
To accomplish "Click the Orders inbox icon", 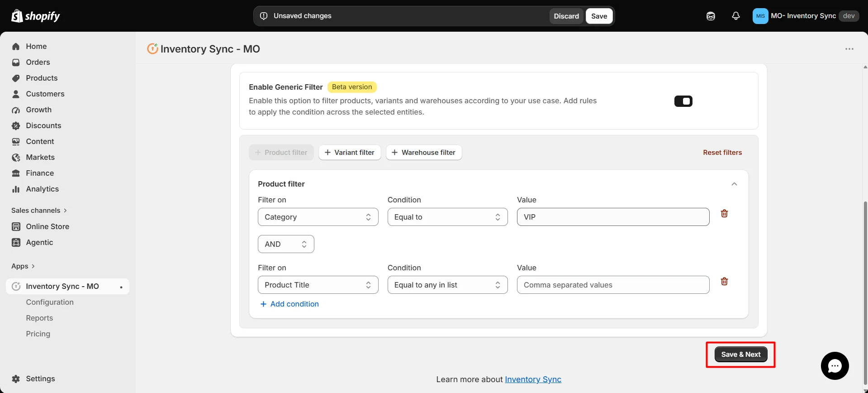I will [16, 62].
